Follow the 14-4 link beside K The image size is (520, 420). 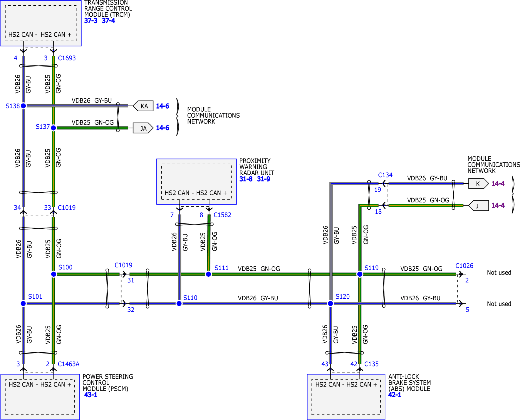(x=498, y=184)
